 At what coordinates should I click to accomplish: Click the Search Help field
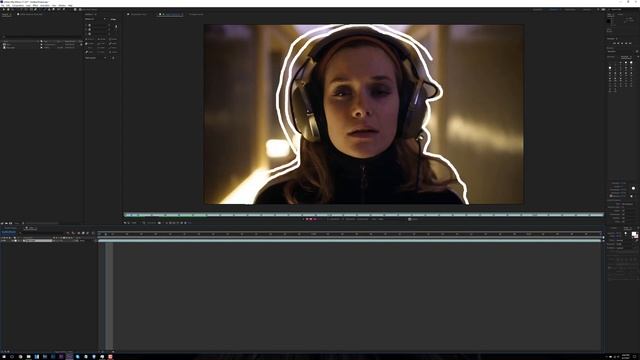[621, 9]
